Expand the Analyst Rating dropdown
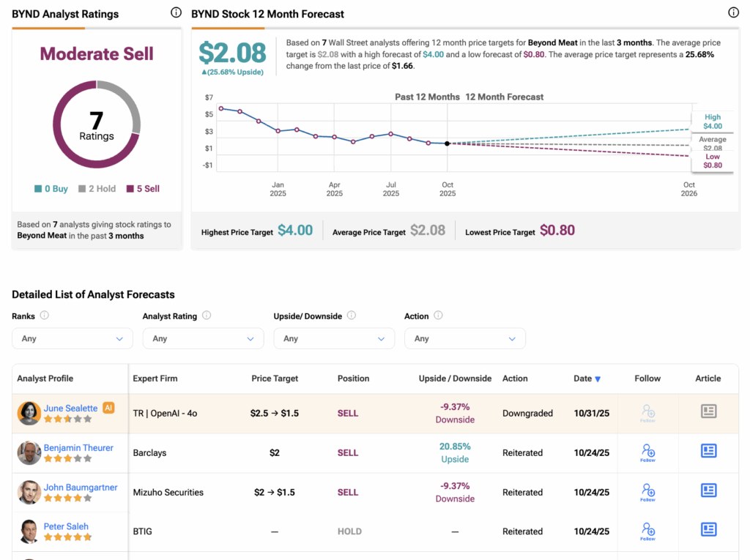Screen dimensions: 750x560 (203, 338)
